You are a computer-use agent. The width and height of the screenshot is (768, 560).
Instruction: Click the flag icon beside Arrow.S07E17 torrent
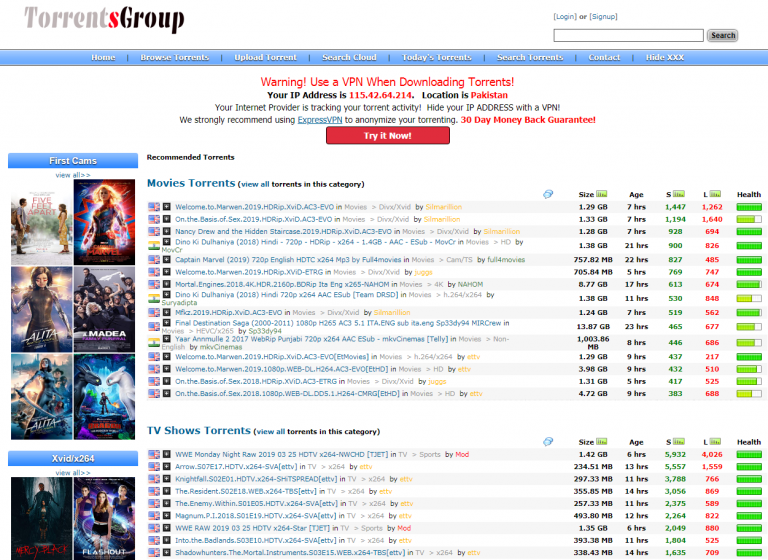[154, 466]
